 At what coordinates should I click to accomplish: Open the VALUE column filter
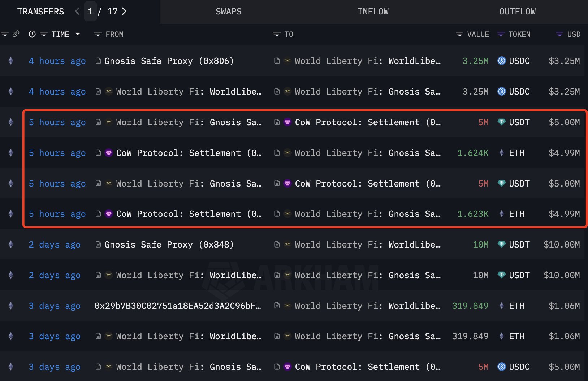coord(459,34)
